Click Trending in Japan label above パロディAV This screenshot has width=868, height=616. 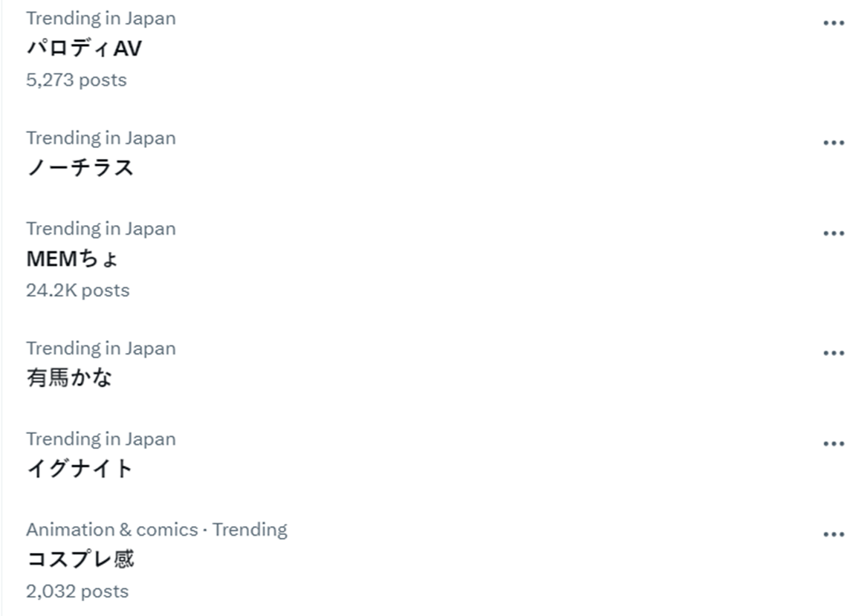coord(101,19)
